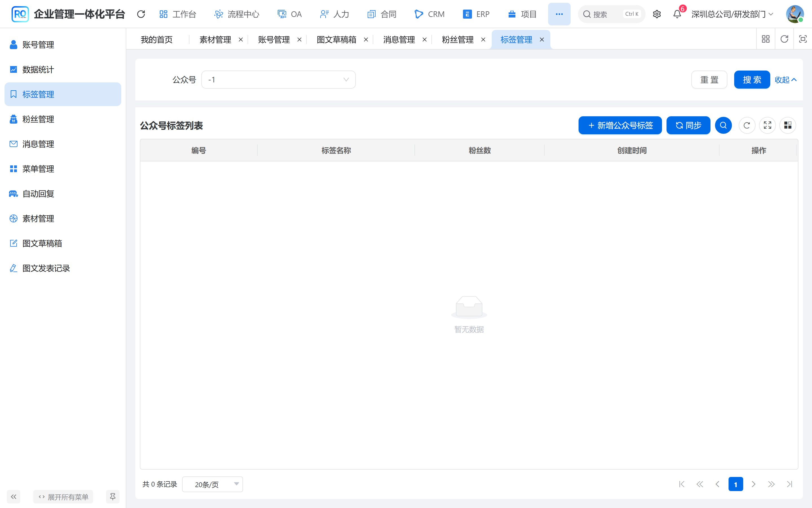Click the 同步 button
The height and width of the screenshot is (508, 812).
(x=688, y=125)
